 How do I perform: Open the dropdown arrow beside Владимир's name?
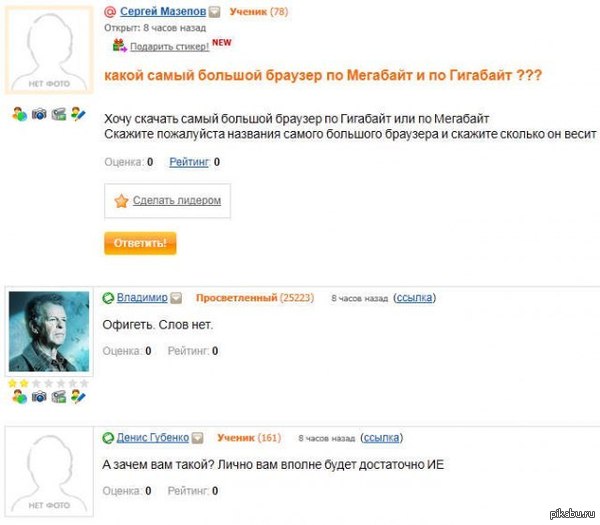click(x=176, y=298)
